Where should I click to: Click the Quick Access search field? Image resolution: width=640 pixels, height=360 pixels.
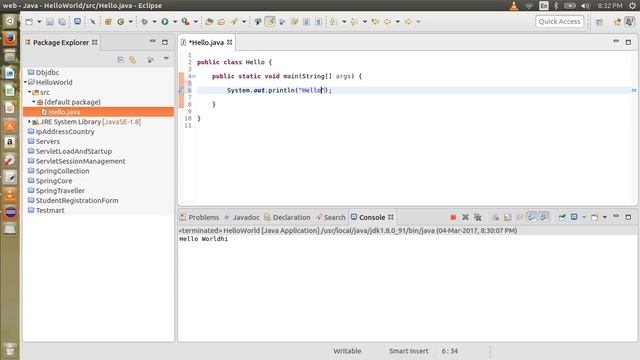[559, 22]
